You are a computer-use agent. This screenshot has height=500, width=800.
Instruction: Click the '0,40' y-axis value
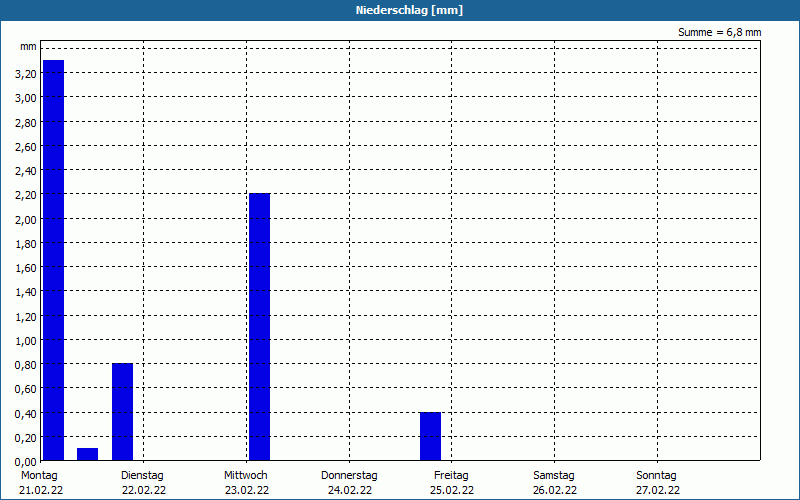(x=26, y=414)
